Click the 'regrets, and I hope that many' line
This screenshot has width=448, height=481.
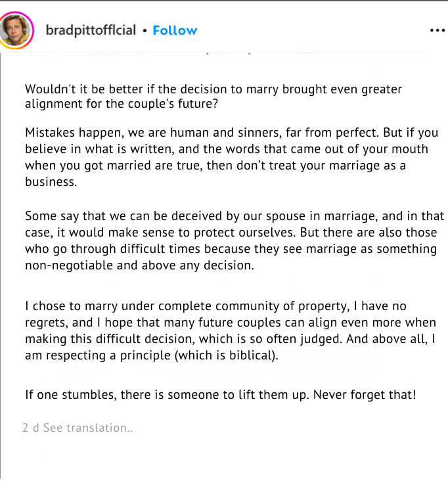pos(231,323)
